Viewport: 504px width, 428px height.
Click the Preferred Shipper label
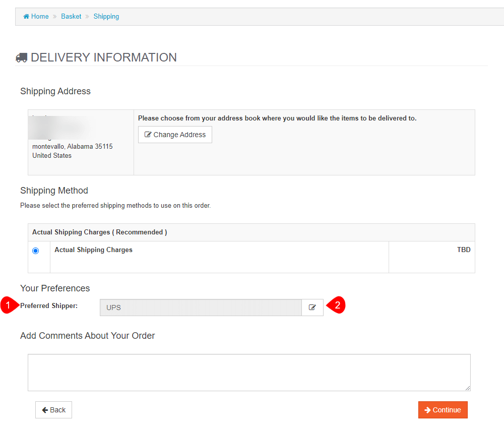(49, 305)
